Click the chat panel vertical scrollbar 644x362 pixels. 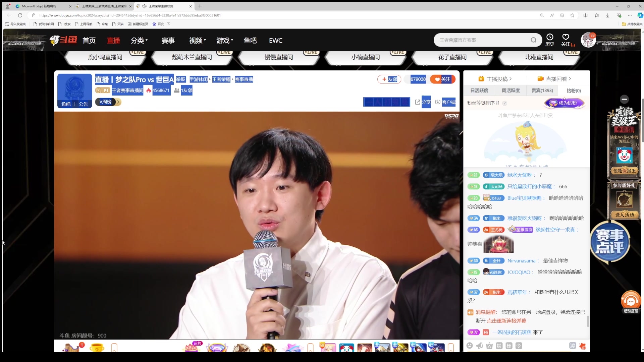588,321
